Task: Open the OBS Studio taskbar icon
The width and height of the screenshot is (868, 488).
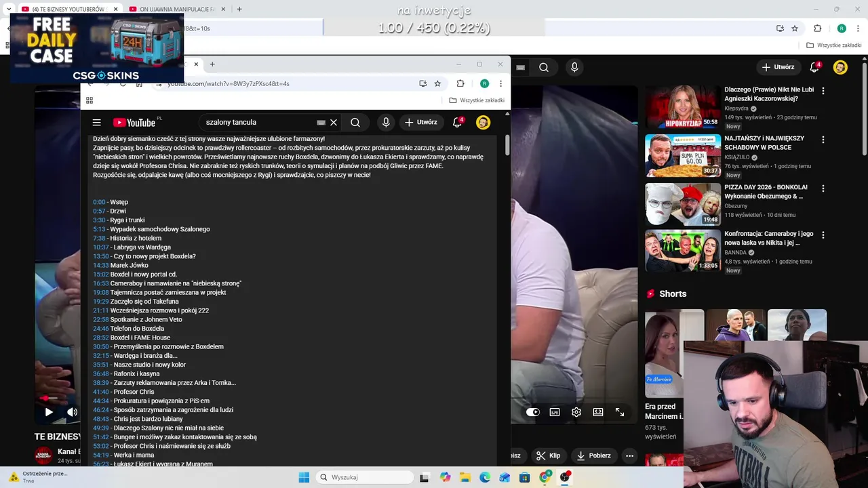Action: 564,477
